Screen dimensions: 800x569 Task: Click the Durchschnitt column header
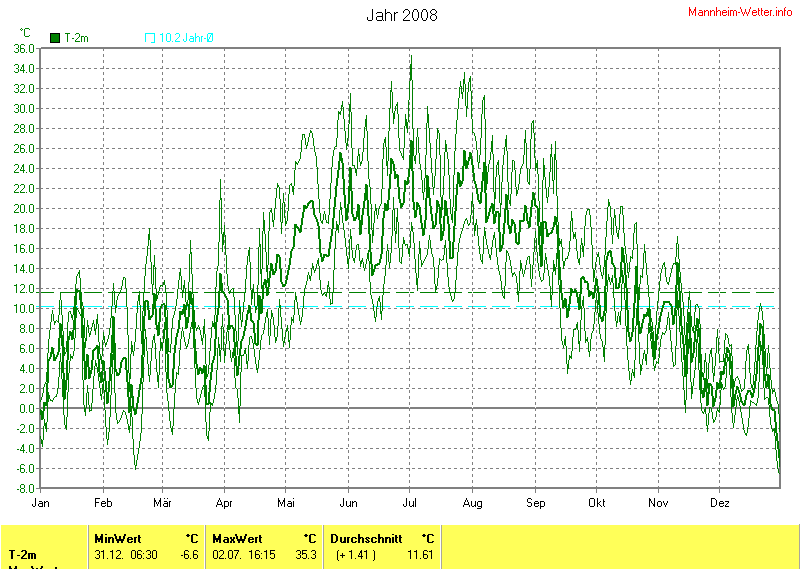366,538
